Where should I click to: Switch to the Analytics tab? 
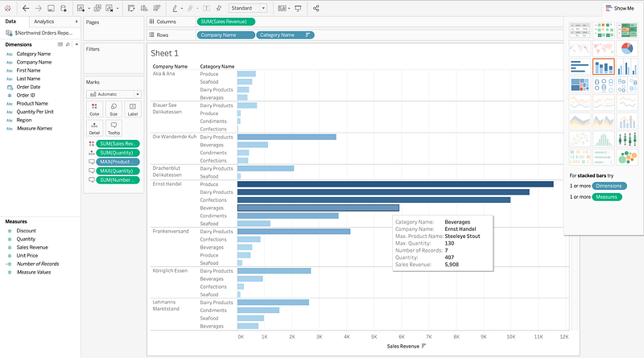44,21
